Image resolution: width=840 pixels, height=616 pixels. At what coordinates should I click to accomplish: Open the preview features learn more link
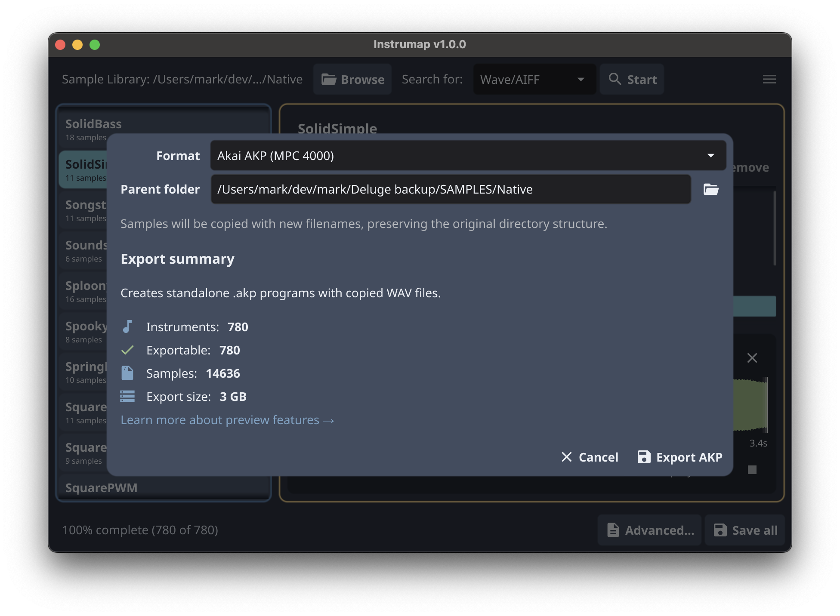[227, 420]
